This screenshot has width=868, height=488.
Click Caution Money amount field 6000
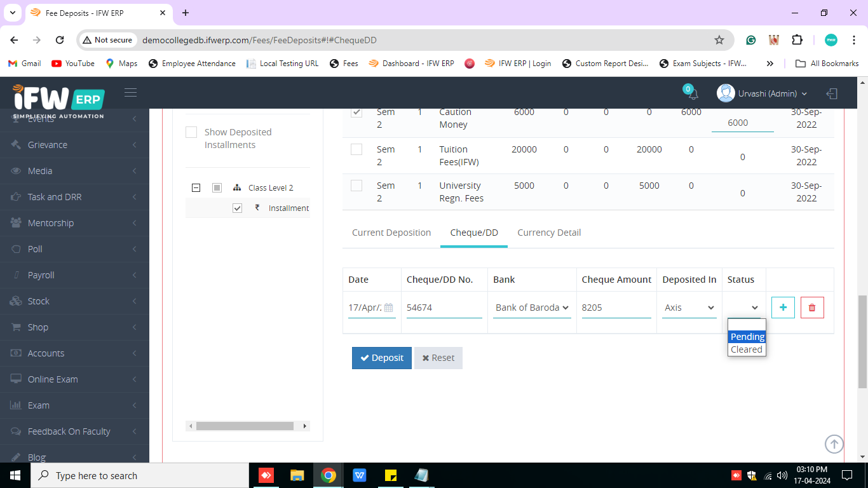[742, 123]
